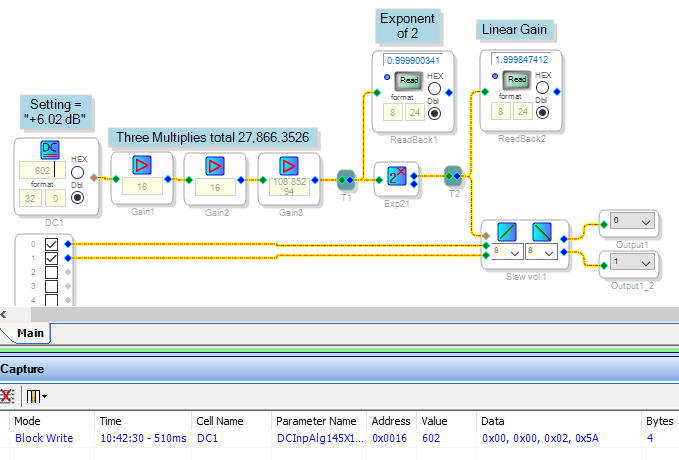This screenshot has width=679, height=460.
Task: Click Slew vol red control input pin
Action: [x=486, y=236]
